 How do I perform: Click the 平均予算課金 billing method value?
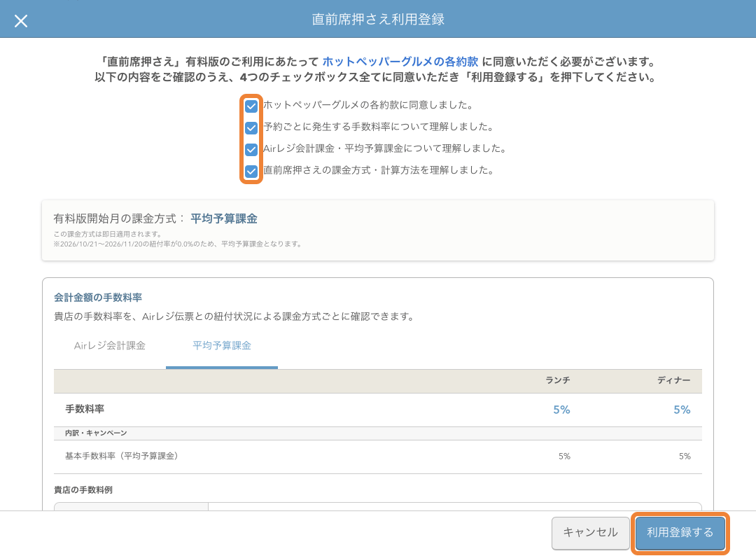pyautogui.click(x=224, y=219)
